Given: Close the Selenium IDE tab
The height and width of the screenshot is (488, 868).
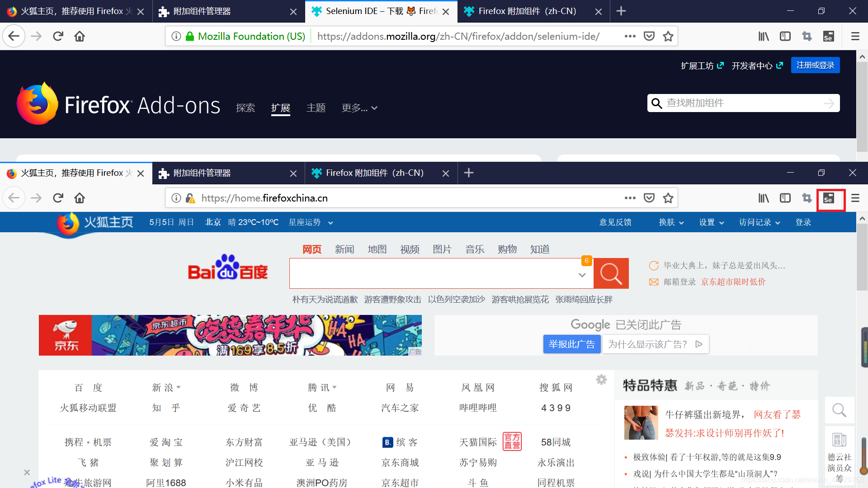Looking at the screenshot, I should point(446,12).
